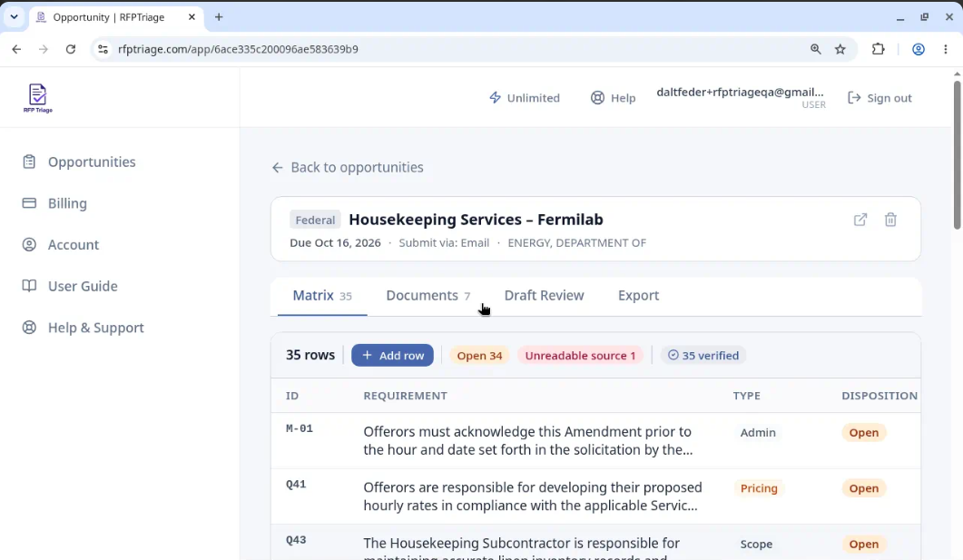Click the Federal tag

[315, 220]
